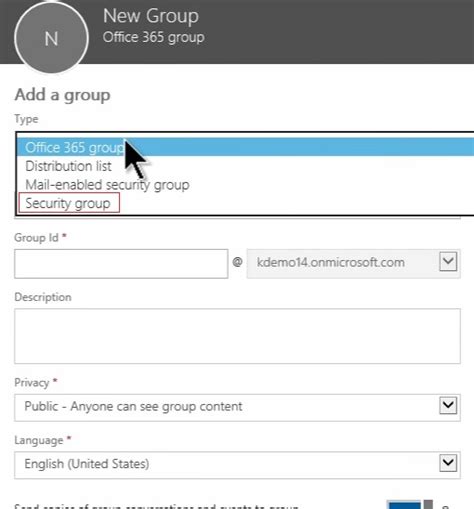
Task: Toggle the send copies of conversations switch
Action: coord(410,504)
